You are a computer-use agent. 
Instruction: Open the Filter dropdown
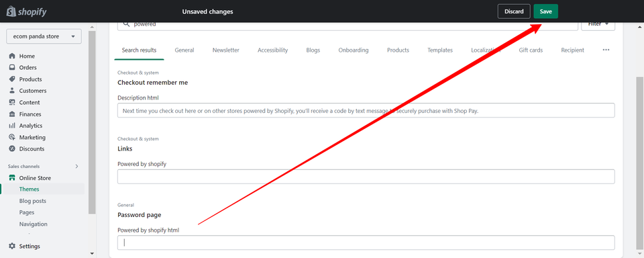point(598,25)
